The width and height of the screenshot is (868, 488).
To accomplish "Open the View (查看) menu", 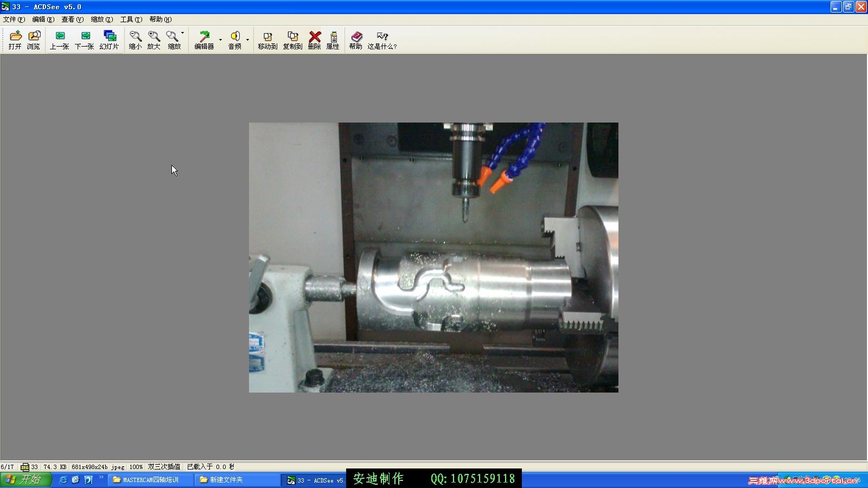I will tap(72, 20).
